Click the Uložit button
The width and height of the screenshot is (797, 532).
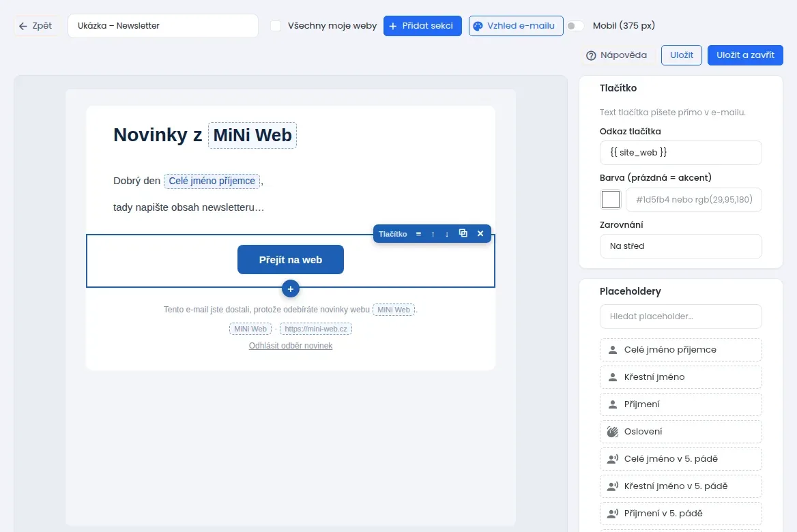[x=681, y=55]
